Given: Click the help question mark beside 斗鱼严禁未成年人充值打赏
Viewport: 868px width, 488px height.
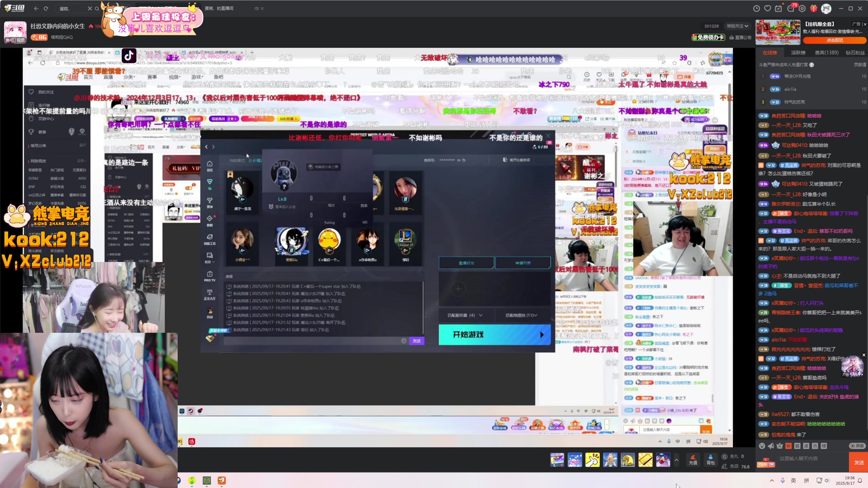Looking at the screenshot, I should [x=812, y=65].
